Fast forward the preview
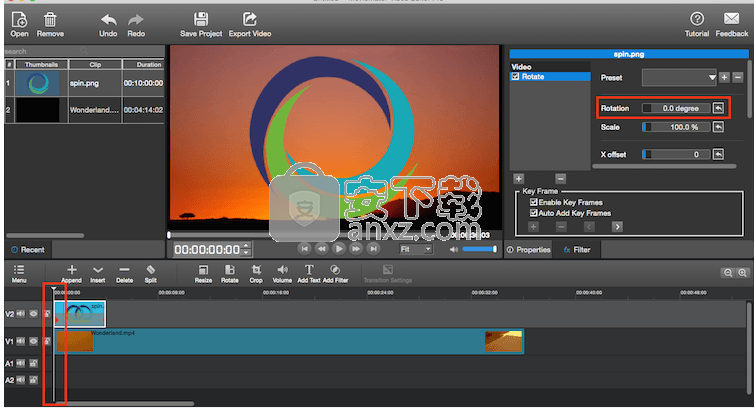The image size is (755, 408). (356, 249)
